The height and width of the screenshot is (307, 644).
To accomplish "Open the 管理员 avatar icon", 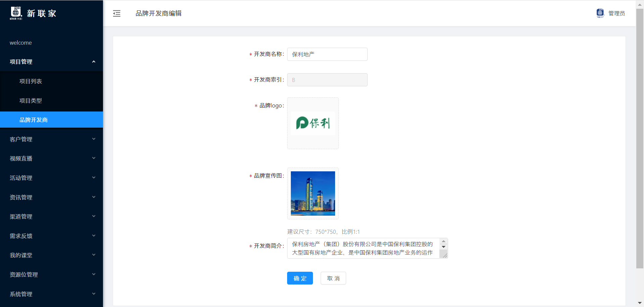I will point(600,13).
